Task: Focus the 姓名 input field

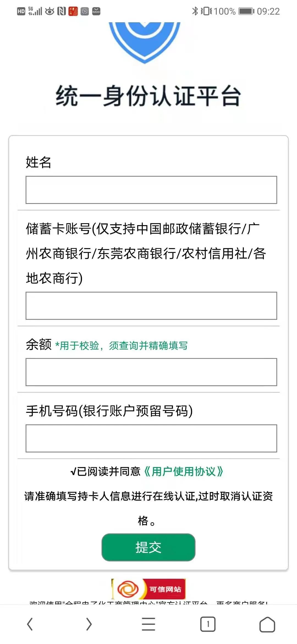Action: click(x=151, y=190)
